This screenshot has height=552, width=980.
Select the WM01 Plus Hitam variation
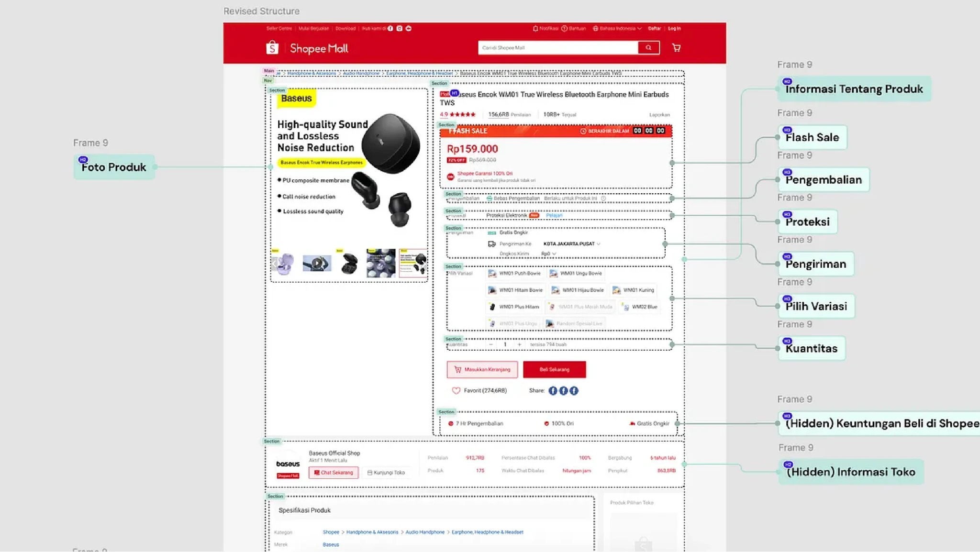(x=513, y=307)
